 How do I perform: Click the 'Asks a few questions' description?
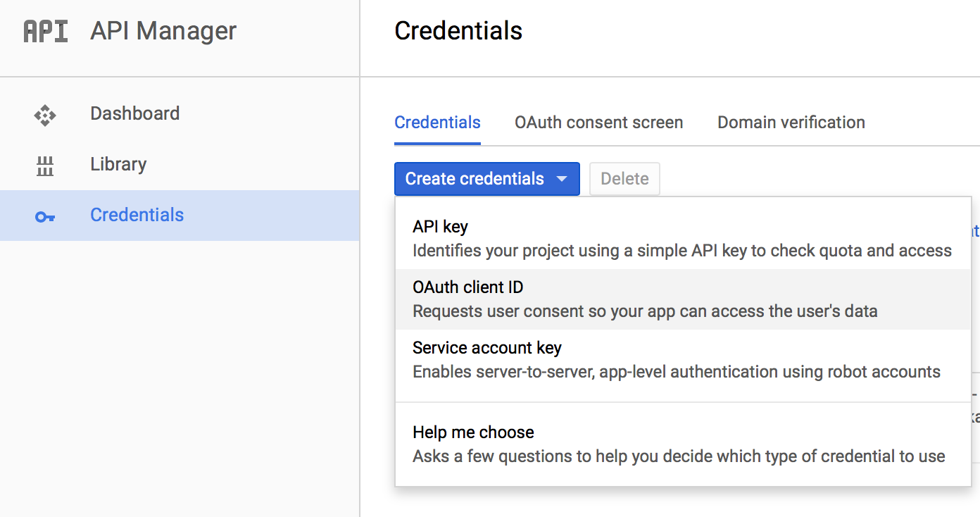coord(678,456)
